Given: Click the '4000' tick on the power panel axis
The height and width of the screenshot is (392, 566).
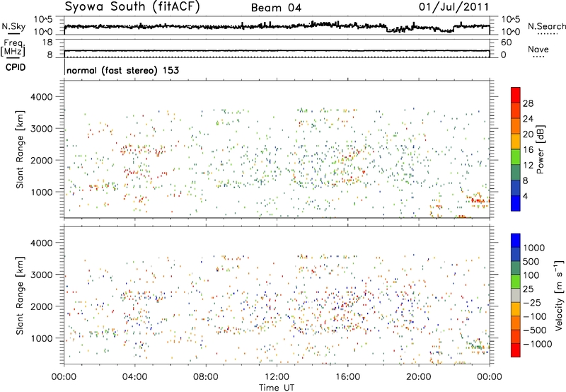Looking at the screenshot, I should click(41, 97).
